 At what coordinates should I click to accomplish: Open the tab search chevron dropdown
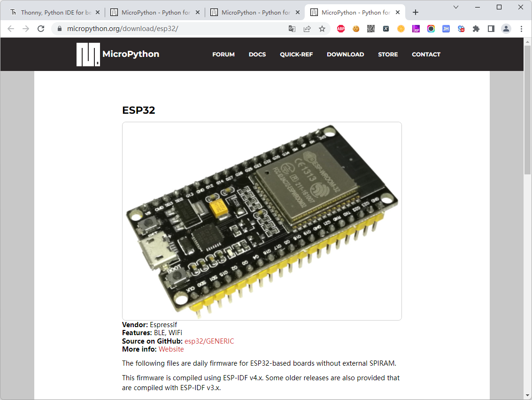click(x=455, y=8)
